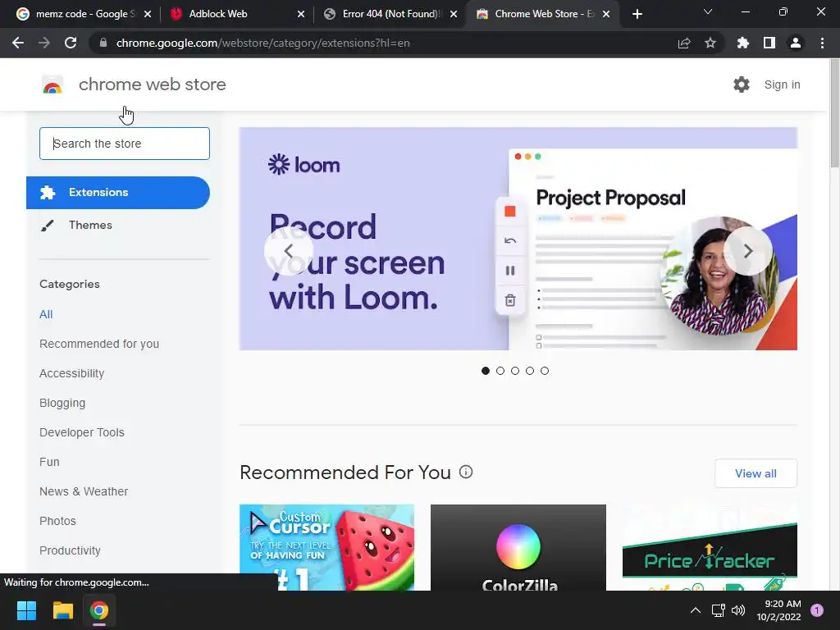840x630 pixels.
Task: Open volume control tray icon
Action: click(x=738, y=610)
